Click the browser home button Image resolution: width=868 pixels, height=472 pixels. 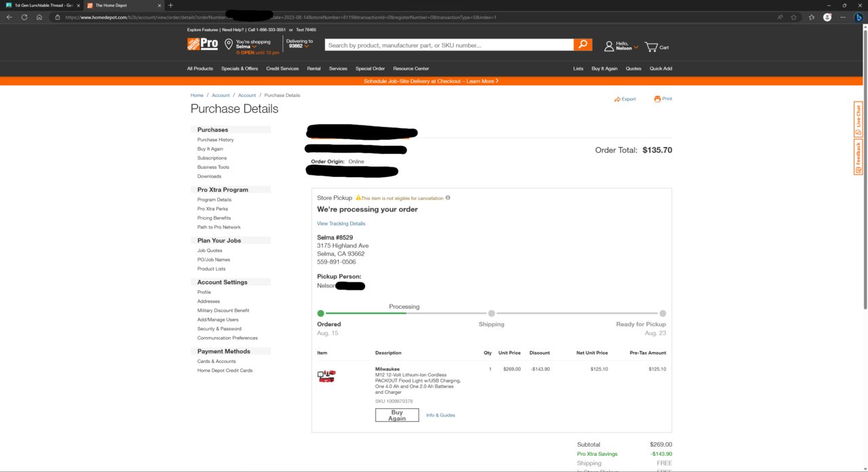(39, 17)
